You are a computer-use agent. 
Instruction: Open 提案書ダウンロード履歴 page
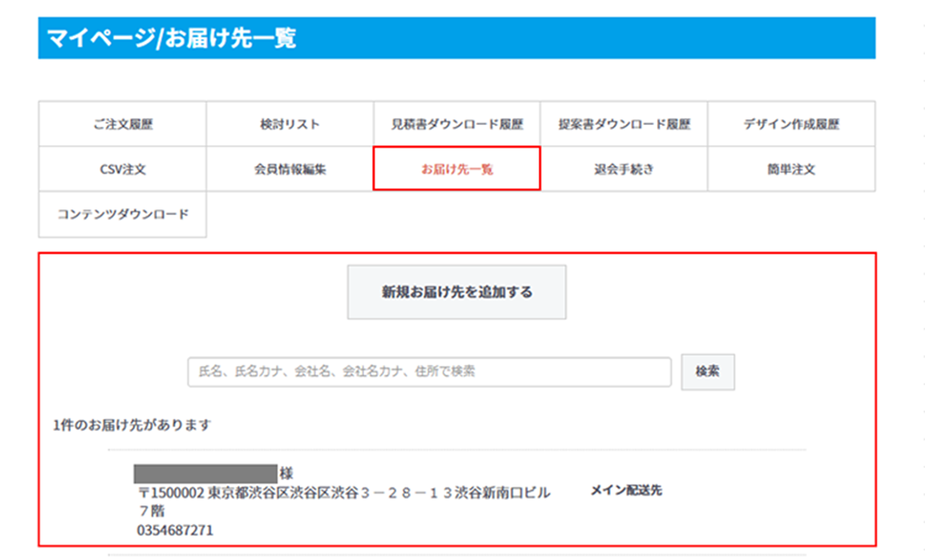624,124
